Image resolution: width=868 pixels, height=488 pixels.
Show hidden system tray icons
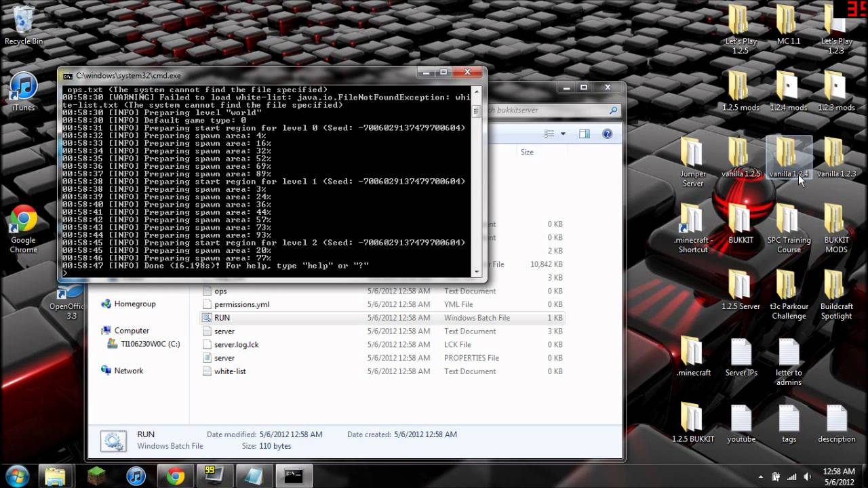762,476
